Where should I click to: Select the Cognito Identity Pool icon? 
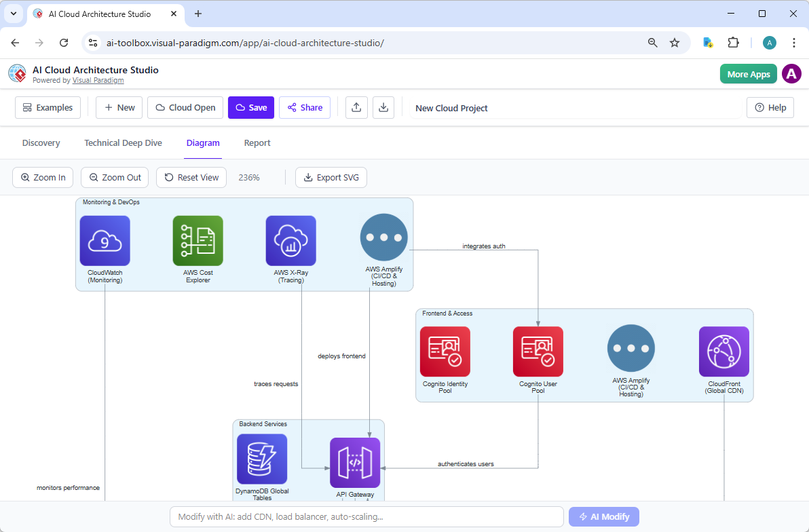pyautogui.click(x=445, y=351)
